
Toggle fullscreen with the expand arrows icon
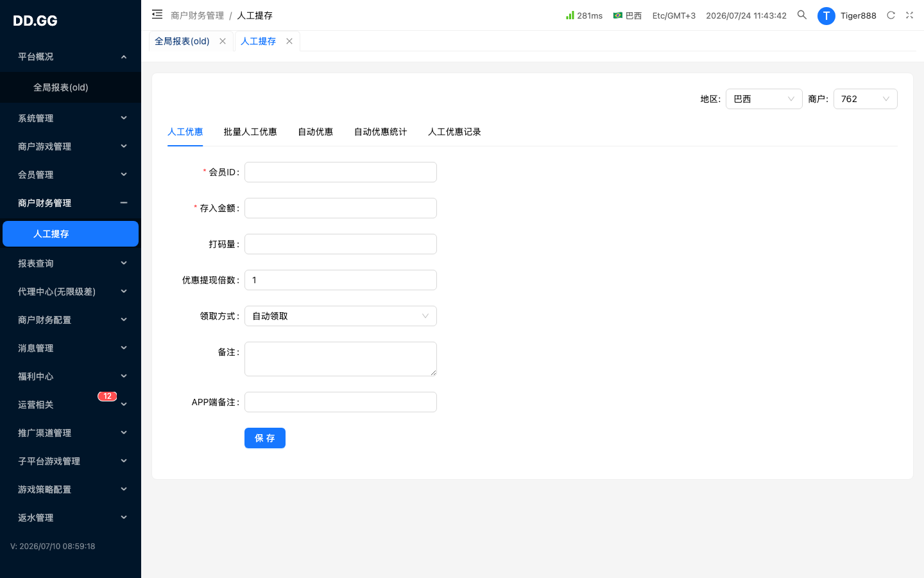pos(909,15)
